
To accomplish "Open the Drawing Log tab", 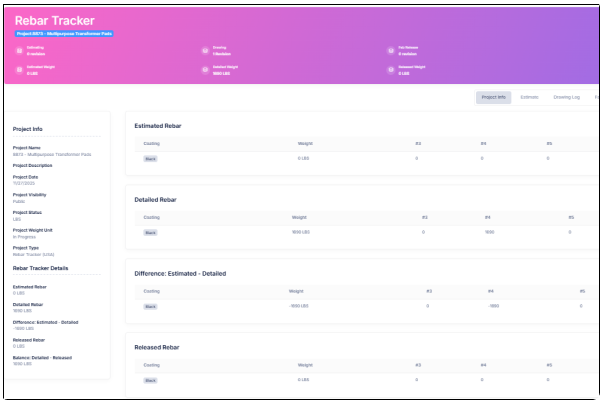I will coord(567,97).
